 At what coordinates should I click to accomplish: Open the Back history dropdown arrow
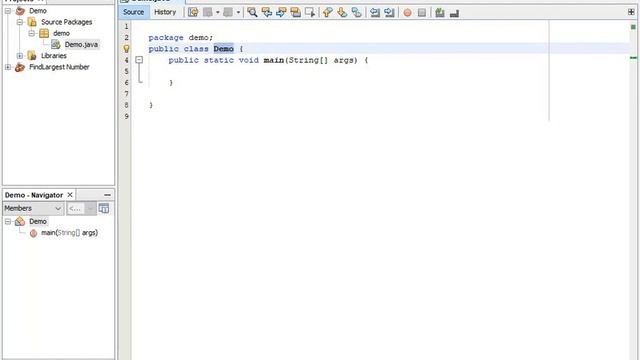(x=217, y=12)
